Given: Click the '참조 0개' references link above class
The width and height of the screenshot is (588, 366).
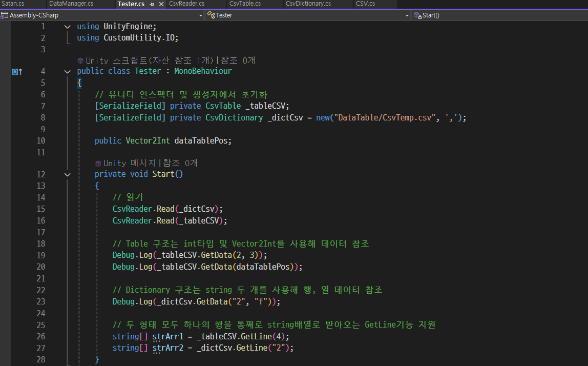Looking at the screenshot, I should point(238,60).
